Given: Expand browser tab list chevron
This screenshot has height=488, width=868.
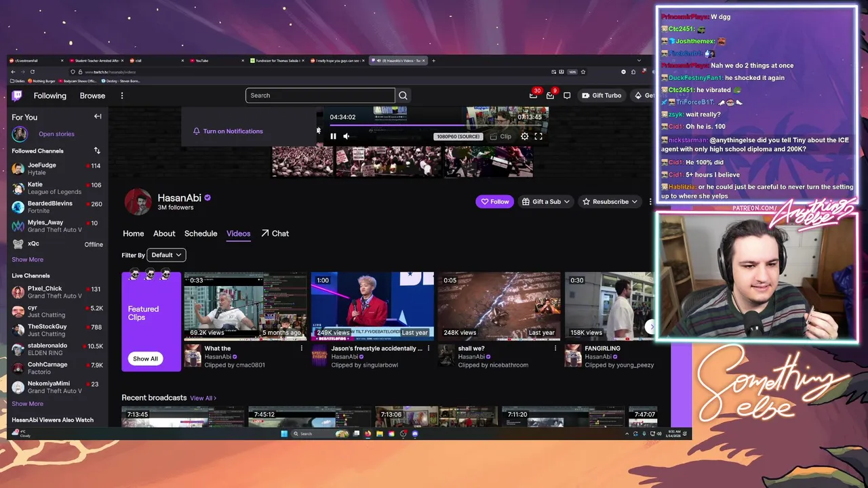Looking at the screenshot, I should tap(639, 60).
